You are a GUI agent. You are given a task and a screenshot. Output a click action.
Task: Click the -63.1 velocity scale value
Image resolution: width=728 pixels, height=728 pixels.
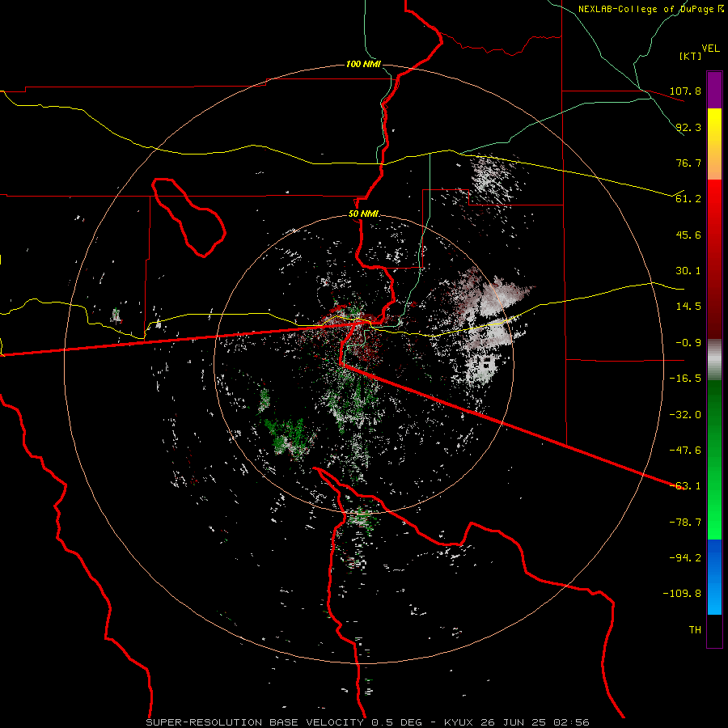coord(685,486)
